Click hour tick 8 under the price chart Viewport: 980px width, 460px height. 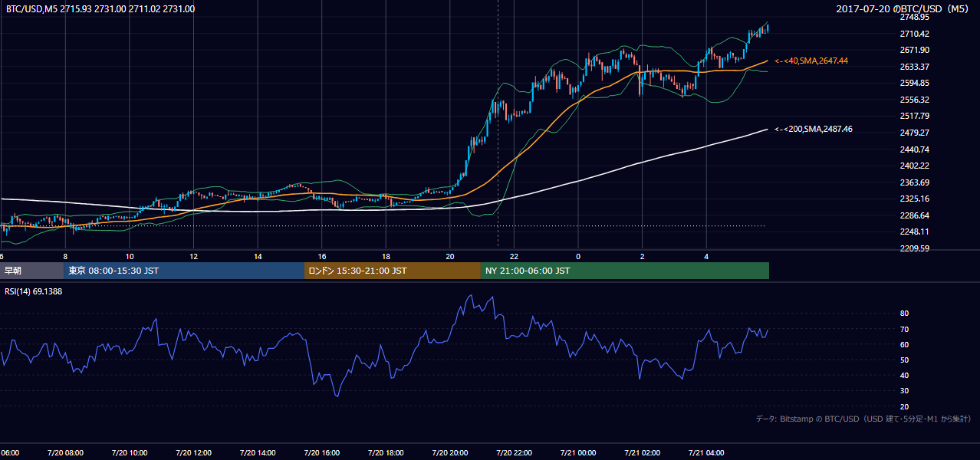pos(65,257)
